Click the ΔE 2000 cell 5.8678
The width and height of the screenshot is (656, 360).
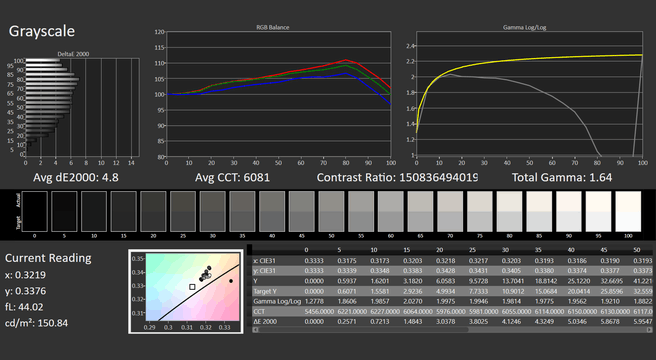[x=610, y=321]
